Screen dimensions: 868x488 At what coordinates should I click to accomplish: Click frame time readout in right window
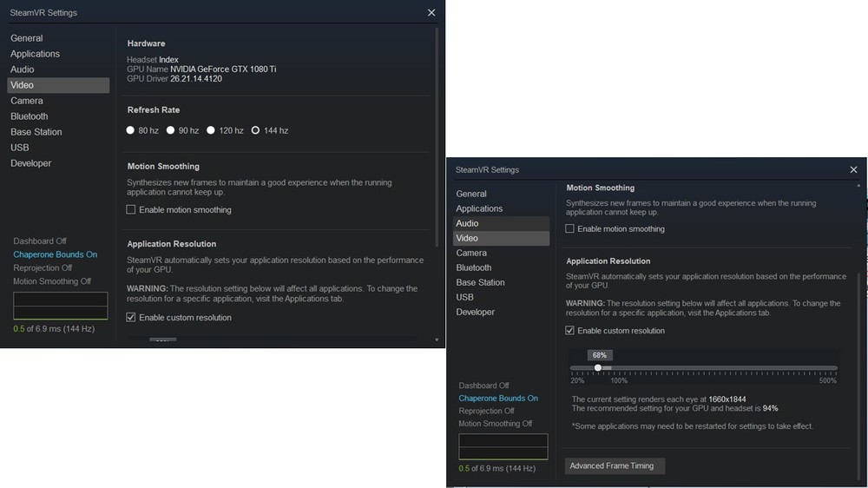pyautogui.click(x=497, y=469)
